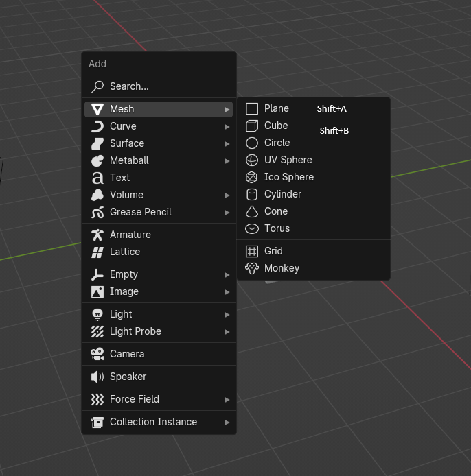Click the Cone icon
Viewport: 471px width, 476px height.
pos(252,211)
